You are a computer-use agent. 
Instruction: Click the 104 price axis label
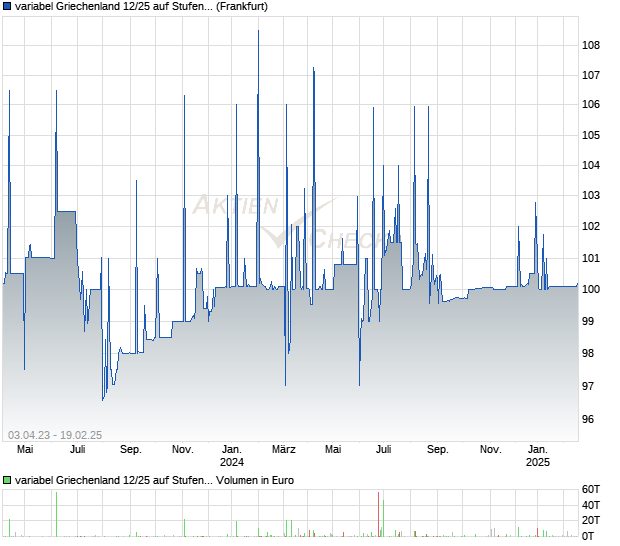point(593,165)
